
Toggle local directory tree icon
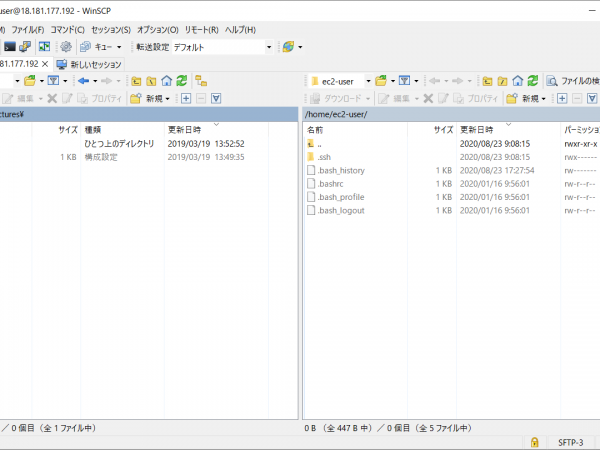(x=201, y=81)
